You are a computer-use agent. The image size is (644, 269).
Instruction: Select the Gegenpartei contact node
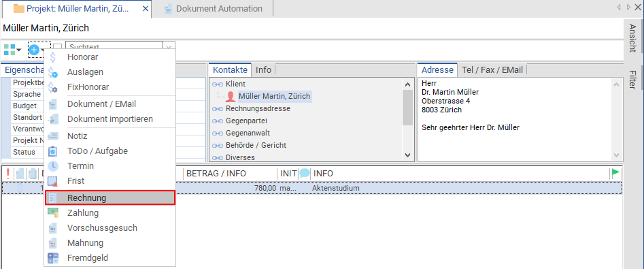247,121
